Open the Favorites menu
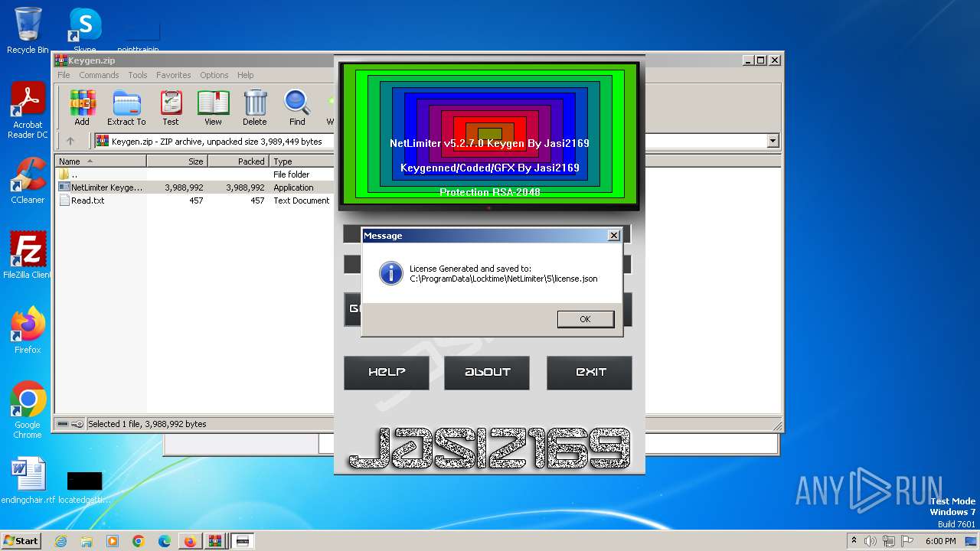Viewport: 980px width, 551px height. tap(174, 75)
